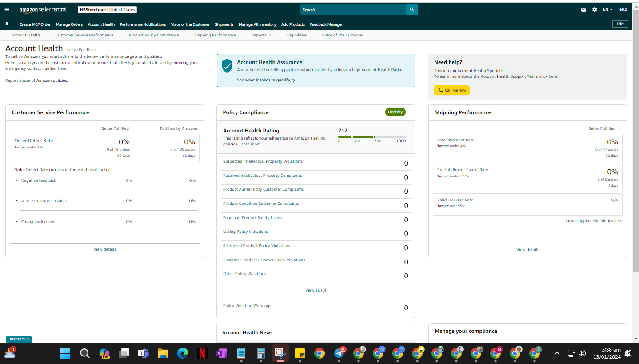
Task: Open Notepad from taskbar
Action: click(x=241, y=353)
